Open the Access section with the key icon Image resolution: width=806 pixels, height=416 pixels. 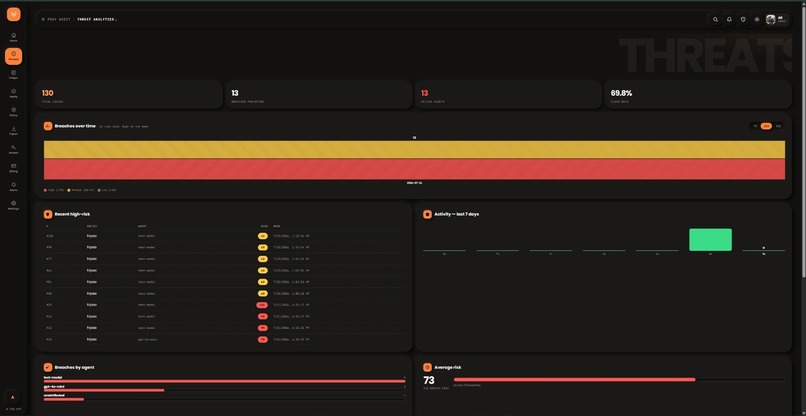point(13,149)
